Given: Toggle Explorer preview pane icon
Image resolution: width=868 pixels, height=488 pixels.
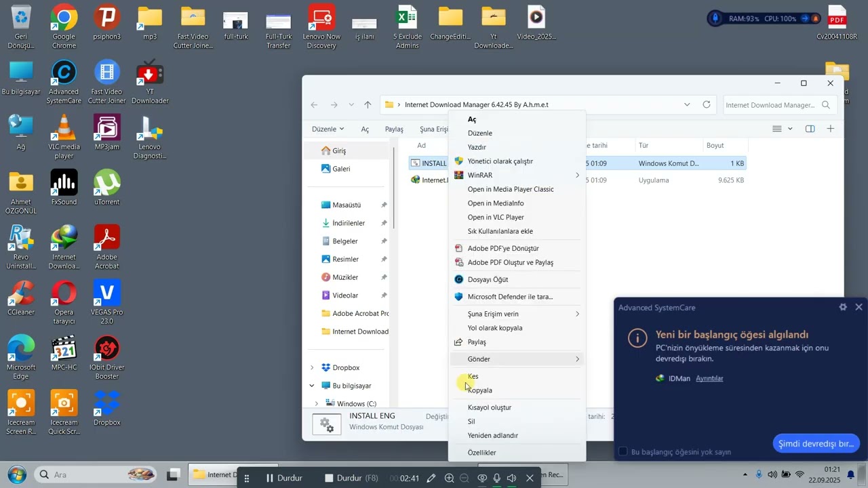Looking at the screenshot, I should 810,129.
